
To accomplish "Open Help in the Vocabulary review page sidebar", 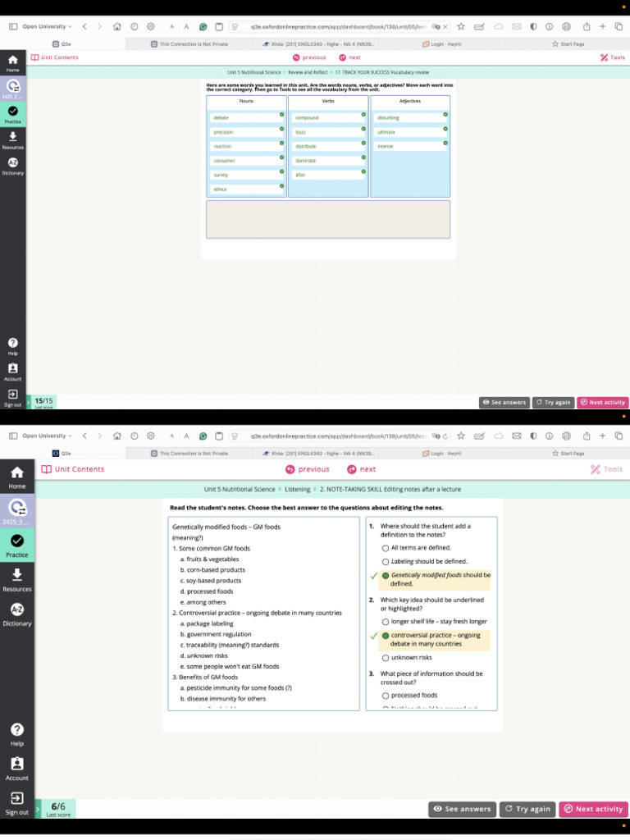I will pyautogui.click(x=13, y=346).
